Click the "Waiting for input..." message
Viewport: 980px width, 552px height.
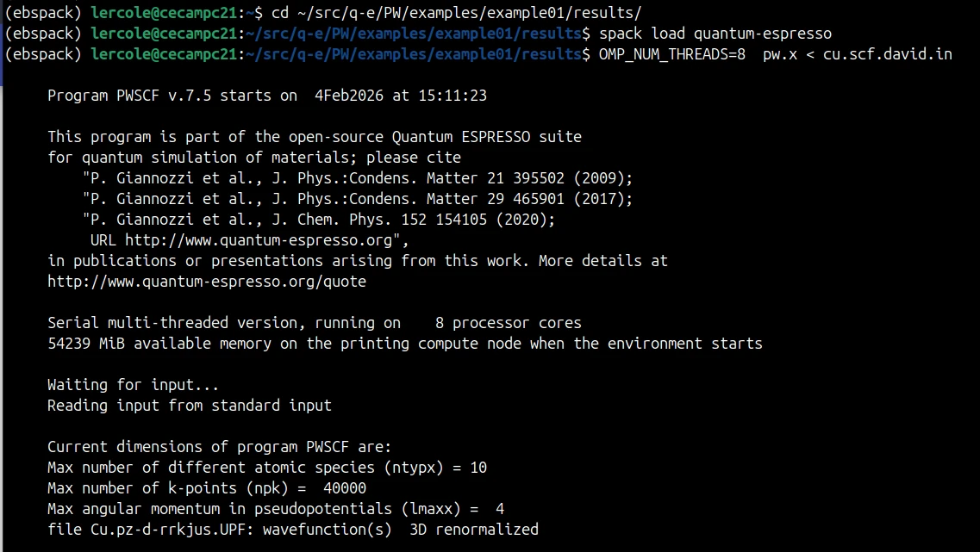133,385
